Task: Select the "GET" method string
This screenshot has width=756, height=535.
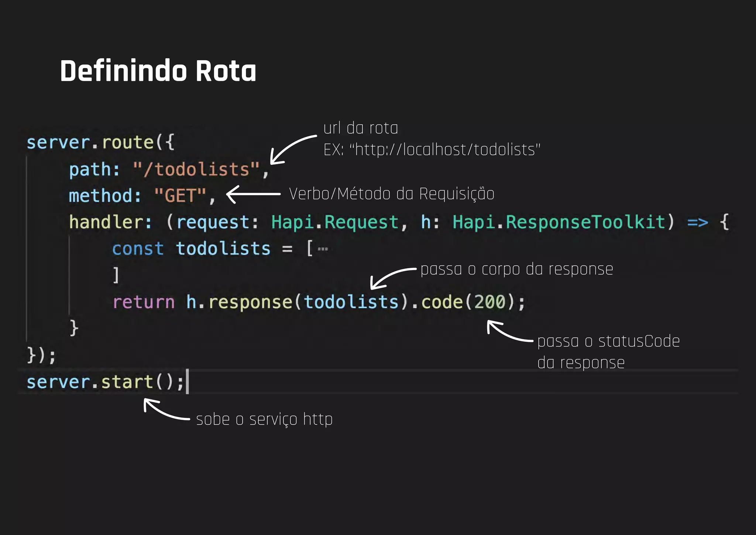Action: [x=180, y=195]
